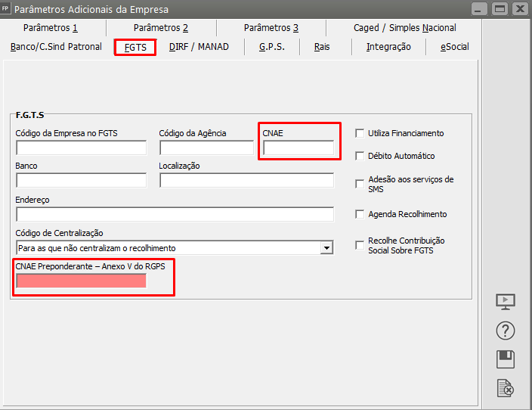
Task: Focus the CNAE Preponderante pink field
Action: [x=81, y=281]
